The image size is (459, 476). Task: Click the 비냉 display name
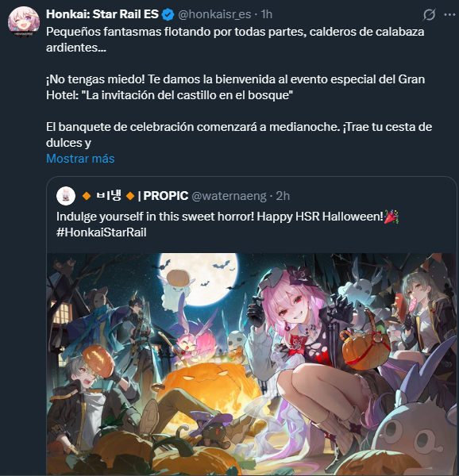[x=109, y=195]
